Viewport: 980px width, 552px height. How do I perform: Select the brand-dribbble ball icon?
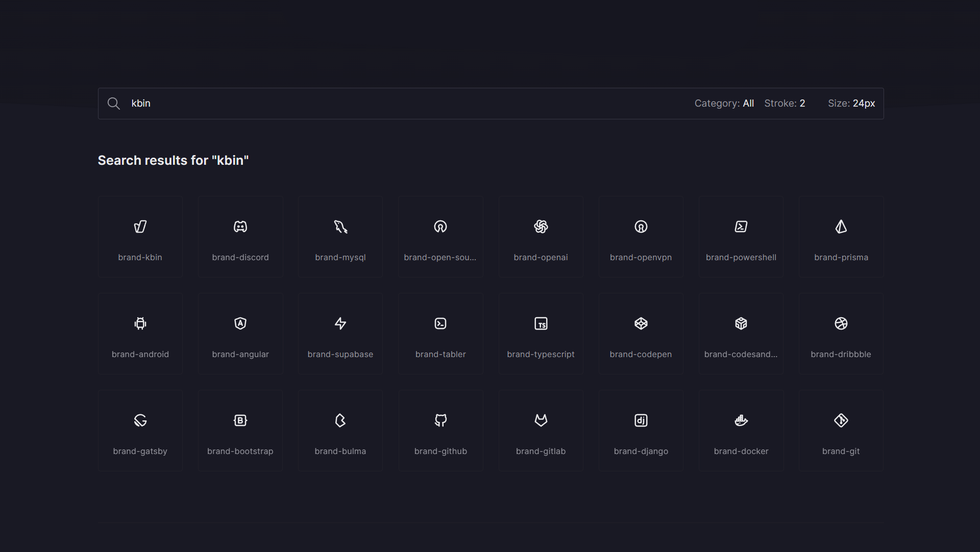841,323
